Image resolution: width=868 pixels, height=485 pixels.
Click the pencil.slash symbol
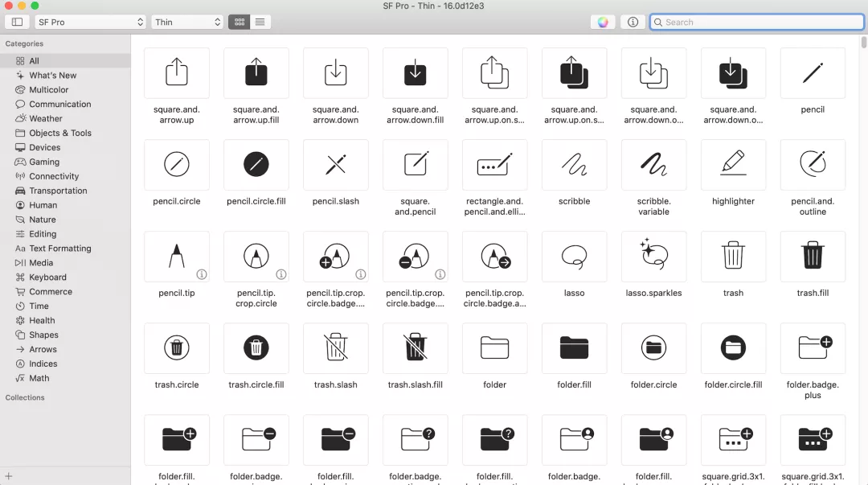(x=335, y=165)
